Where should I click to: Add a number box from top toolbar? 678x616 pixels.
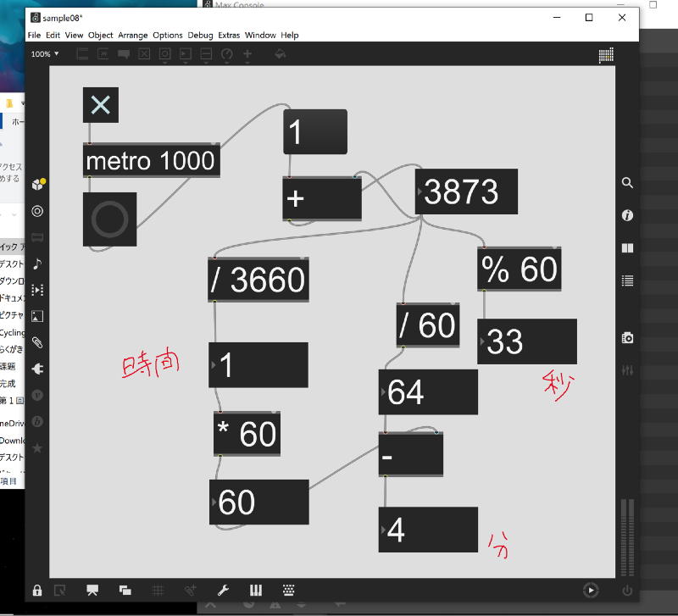point(186,54)
